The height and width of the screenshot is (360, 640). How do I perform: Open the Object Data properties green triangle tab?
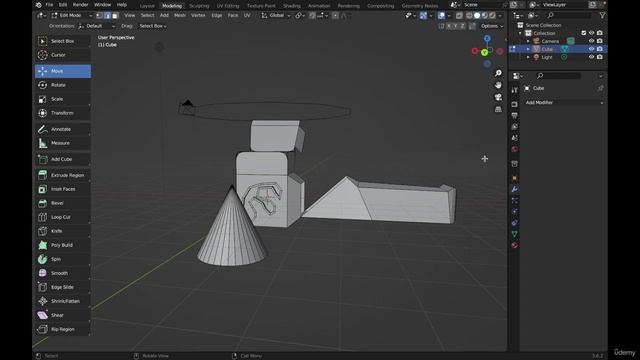click(514, 234)
